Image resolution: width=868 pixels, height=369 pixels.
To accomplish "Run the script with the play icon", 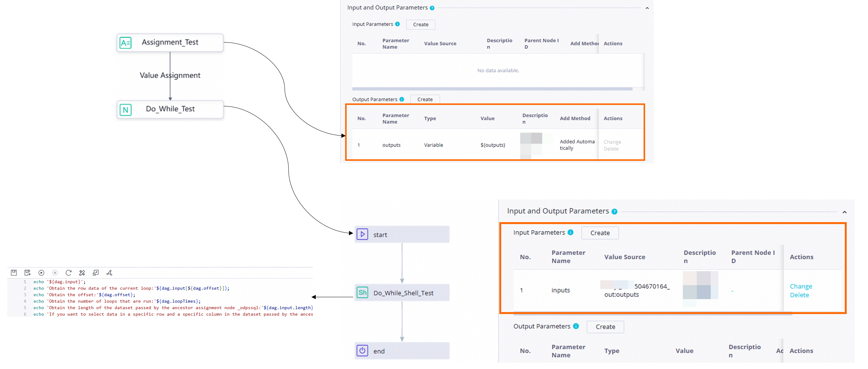I will pos(41,273).
